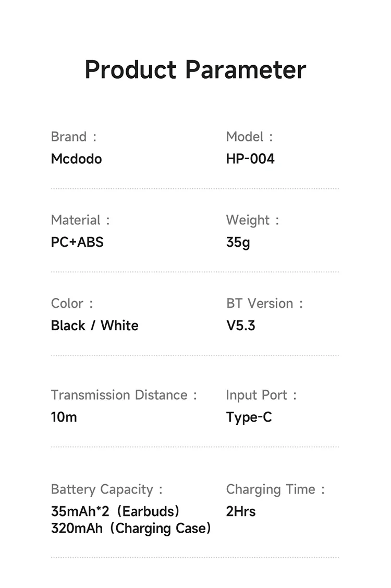Screen dimensions: 391x588
Task: Click the Brand label
Action: pos(74,137)
